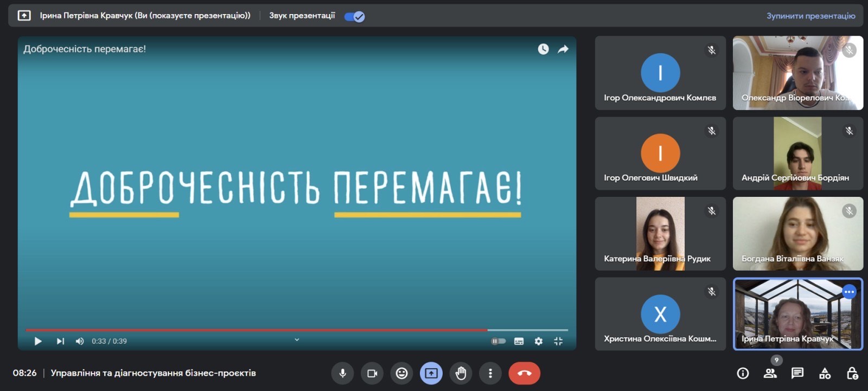Viewport: 868px width, 391px height.
Task: Leave the call with red button
Action: point(524,373)
